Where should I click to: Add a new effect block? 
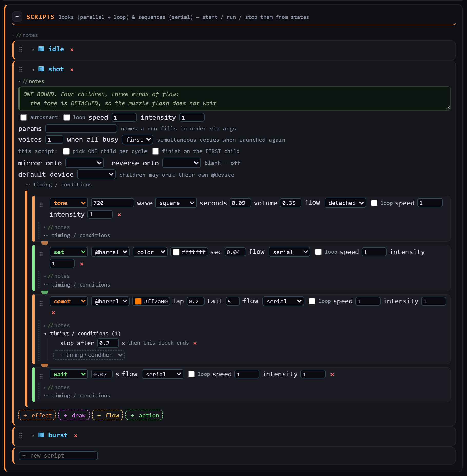[x=37, y=415]
